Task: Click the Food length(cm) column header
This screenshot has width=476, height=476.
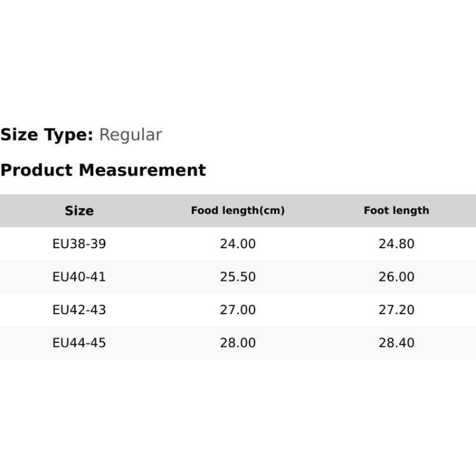Action: click(237, 211)
